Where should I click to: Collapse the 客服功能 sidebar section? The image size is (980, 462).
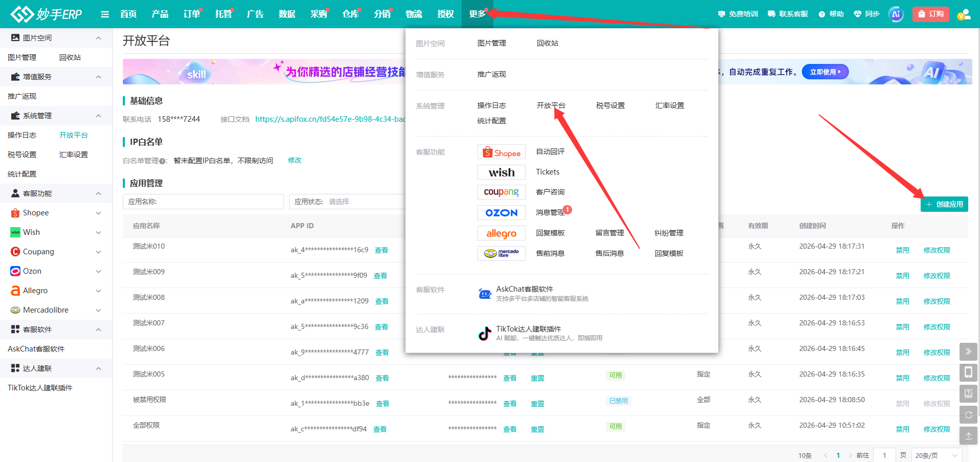(x=98, y=193)
